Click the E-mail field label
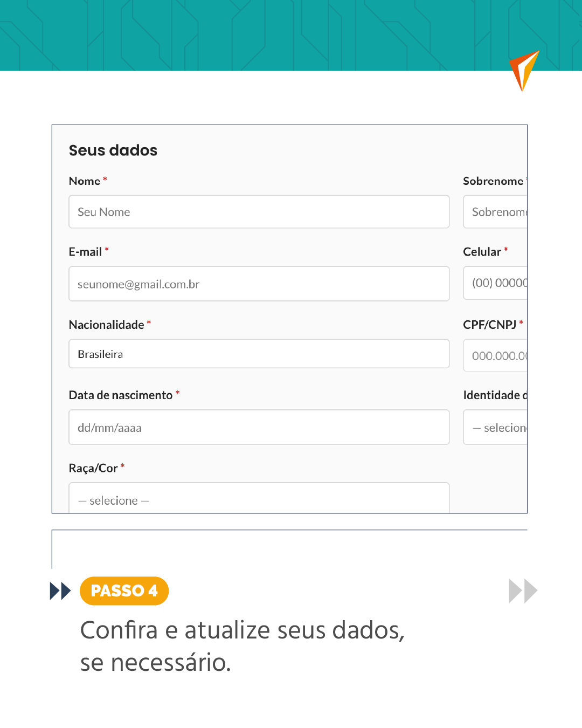Screen dimensions: 582x728 (x=85, y=252)
